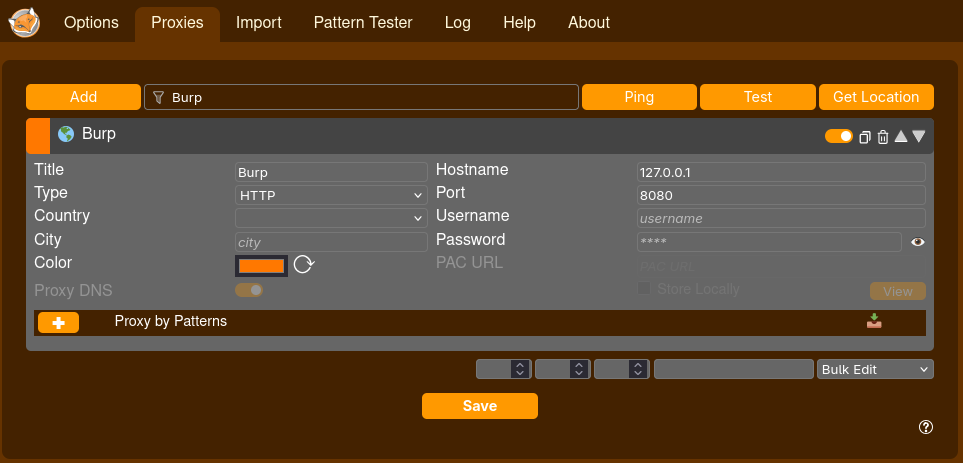This screenshot has width=963, height=463.
Task: Switch to the Log tab
Action: 458,23
